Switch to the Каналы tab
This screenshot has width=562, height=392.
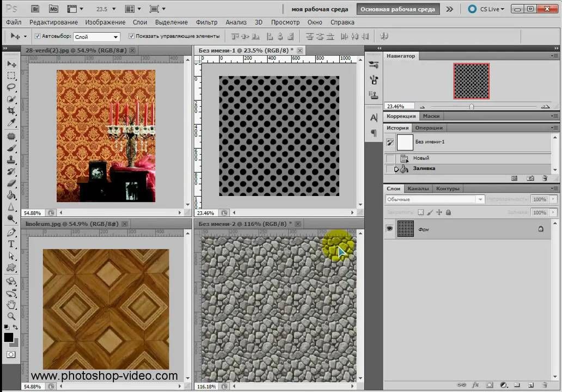418,188
